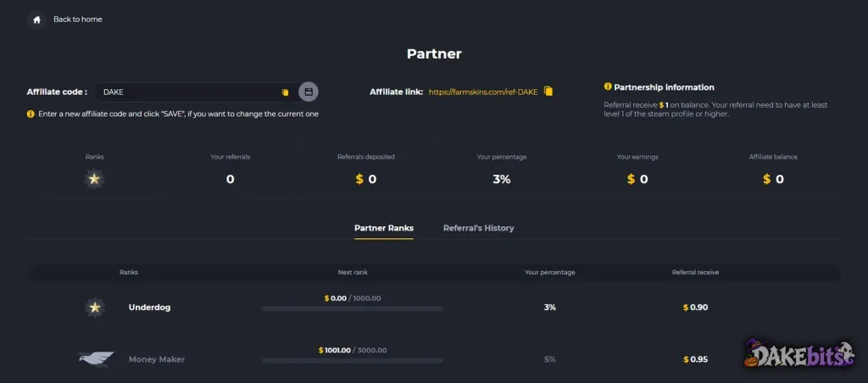
Task: Click the home icon at top
Action: coord(36,19)
